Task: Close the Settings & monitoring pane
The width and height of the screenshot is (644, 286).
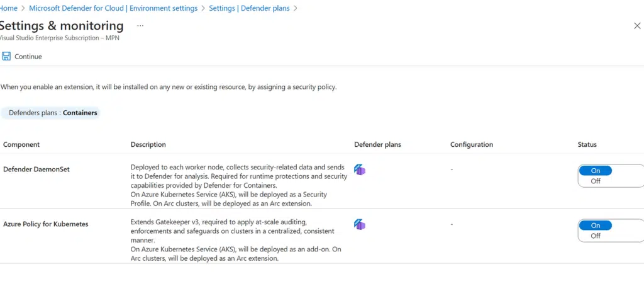Action: pos(637,26)
